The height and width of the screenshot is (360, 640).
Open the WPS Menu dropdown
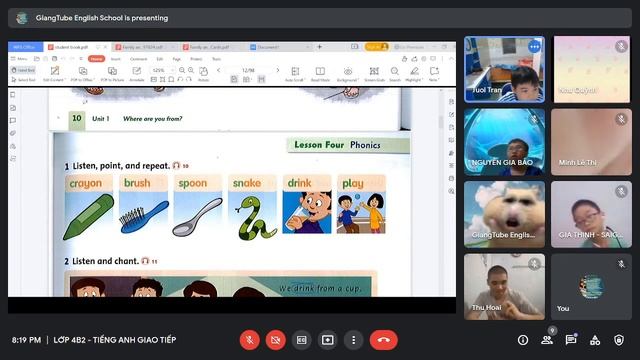pyautogui.click(x=19, y=59)
